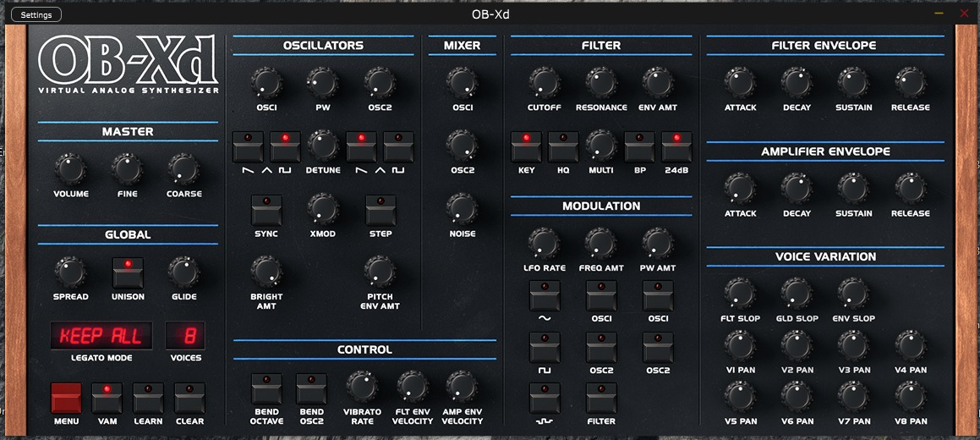Enable oscillator SYNC button
980x440 pixels.
[x=266, y=210]
